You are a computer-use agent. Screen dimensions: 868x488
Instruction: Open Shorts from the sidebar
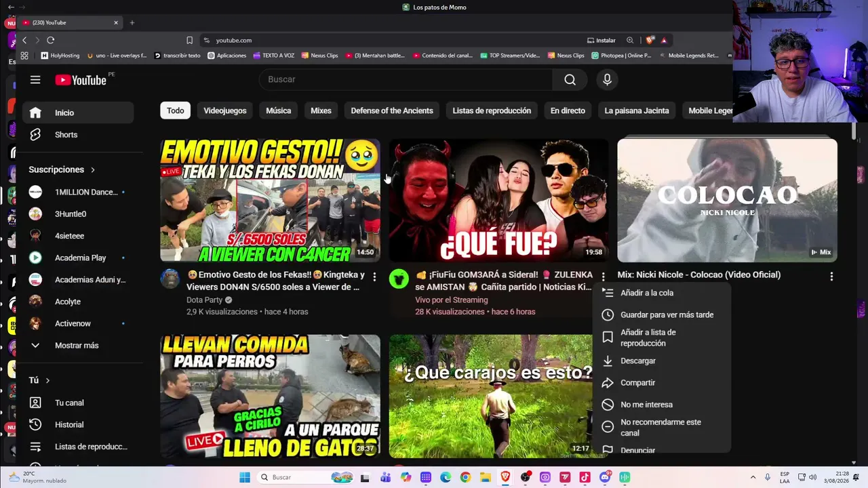point(78,135)
